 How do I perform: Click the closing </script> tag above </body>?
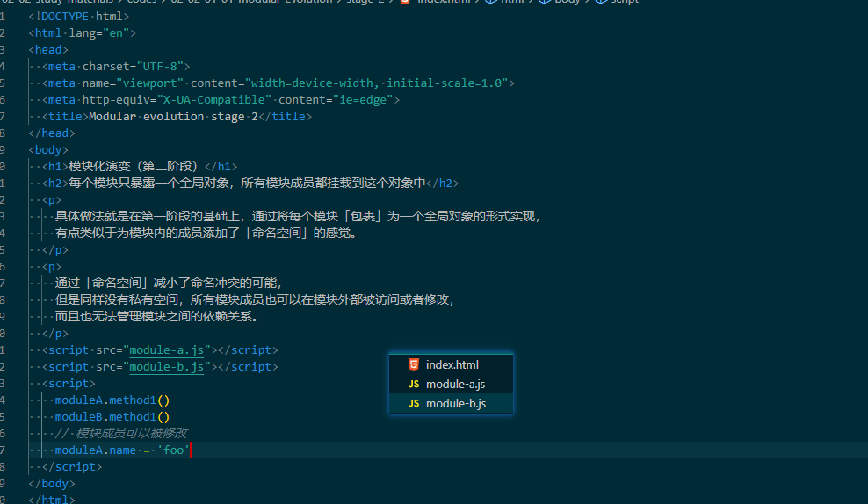[72, 467]
